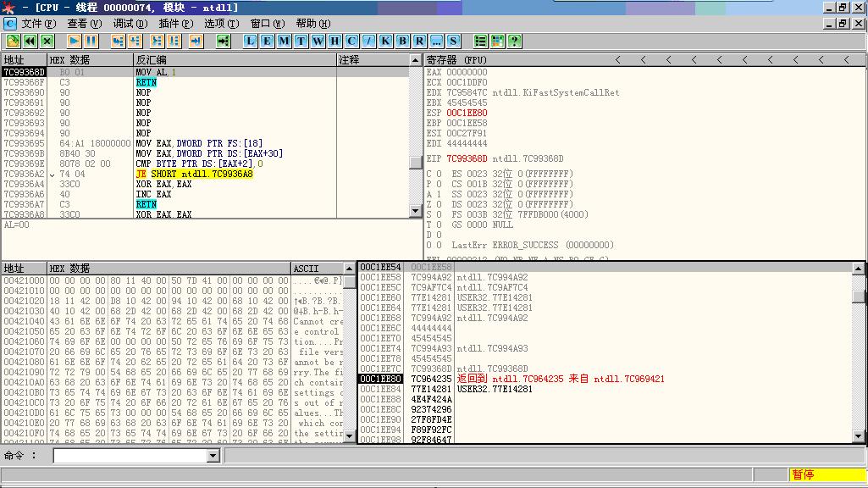Select the JE SHORT ntdll.7C9936A8 instruction
Screen dimensions: 868x488
194,174
